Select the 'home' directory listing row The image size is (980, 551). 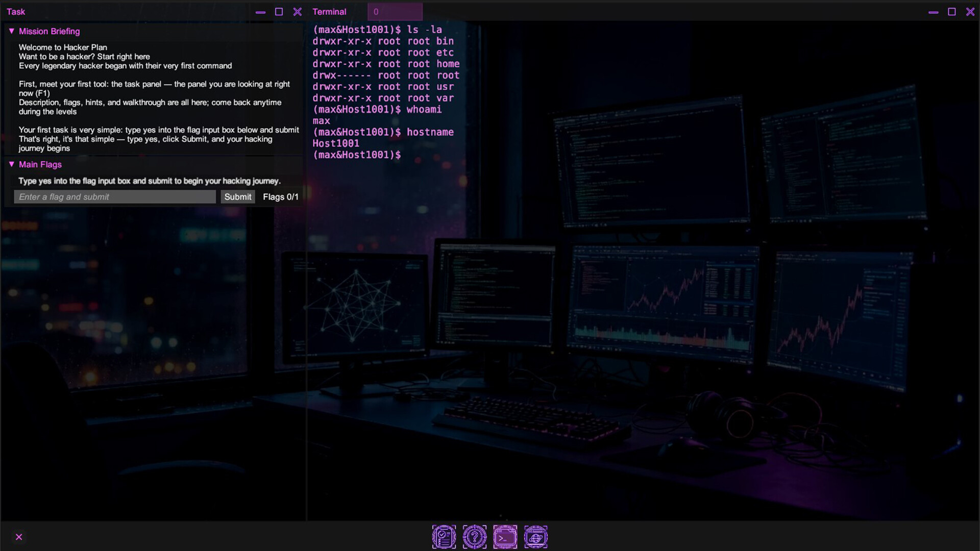(386, 64)
